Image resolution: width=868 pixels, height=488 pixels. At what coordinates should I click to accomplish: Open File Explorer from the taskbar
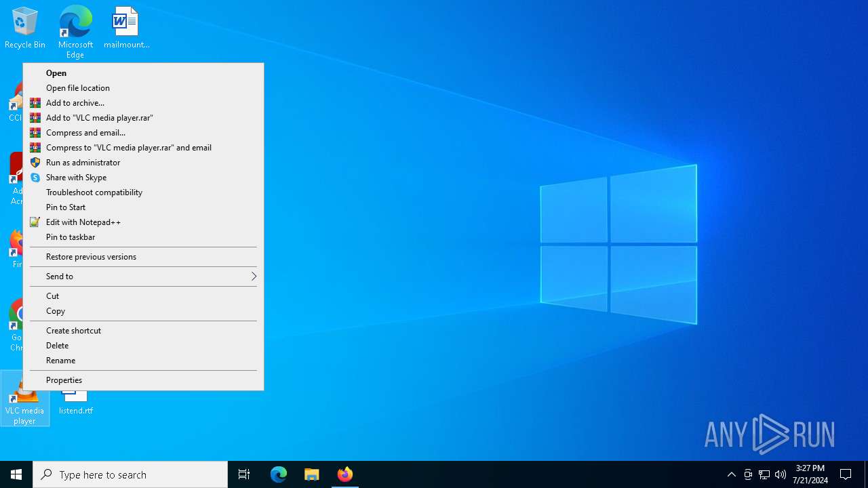click(x=312, y=474)
